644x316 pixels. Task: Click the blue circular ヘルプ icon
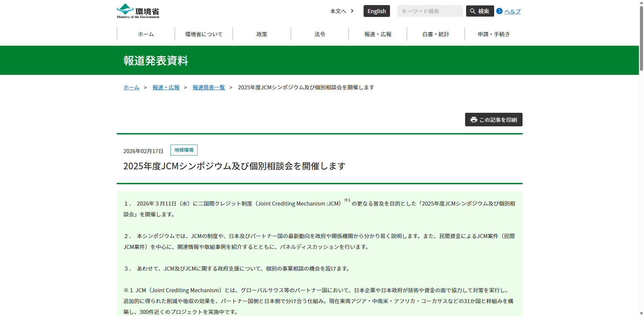pos(500,11)
